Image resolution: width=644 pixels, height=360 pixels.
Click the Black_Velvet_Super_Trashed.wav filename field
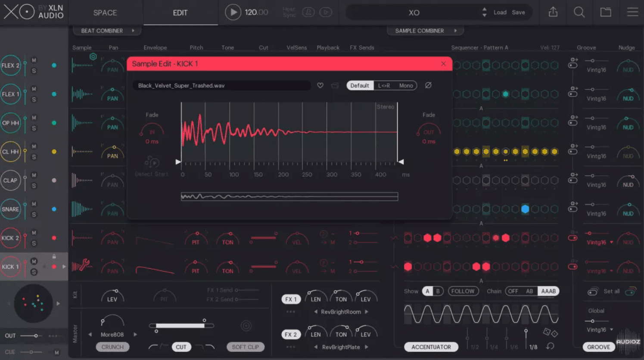coord(221,85)
